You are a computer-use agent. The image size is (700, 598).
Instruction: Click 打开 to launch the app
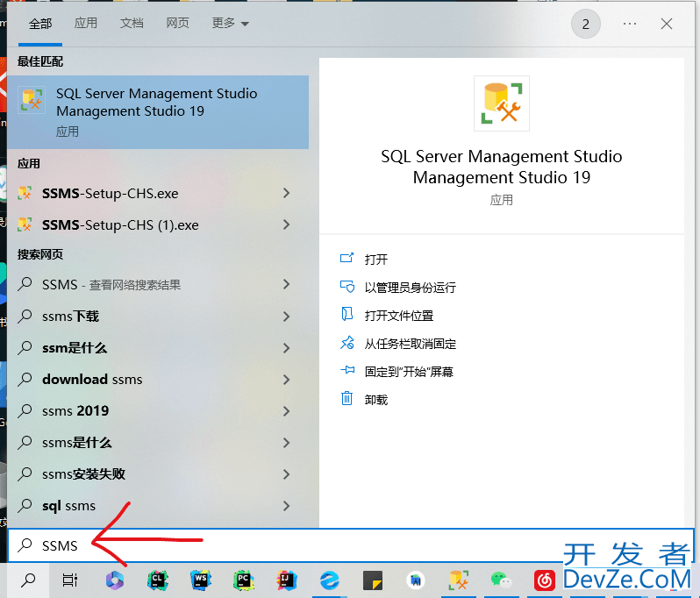point(376,260)
